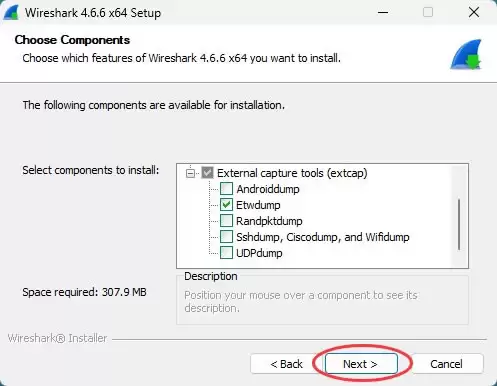Close the Wireshark Setup window

(474, 13)
